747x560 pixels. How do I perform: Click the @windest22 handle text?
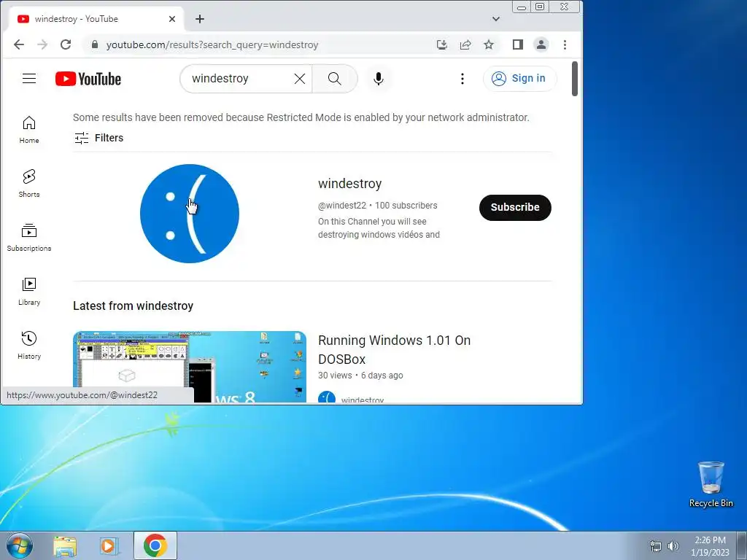342,206
